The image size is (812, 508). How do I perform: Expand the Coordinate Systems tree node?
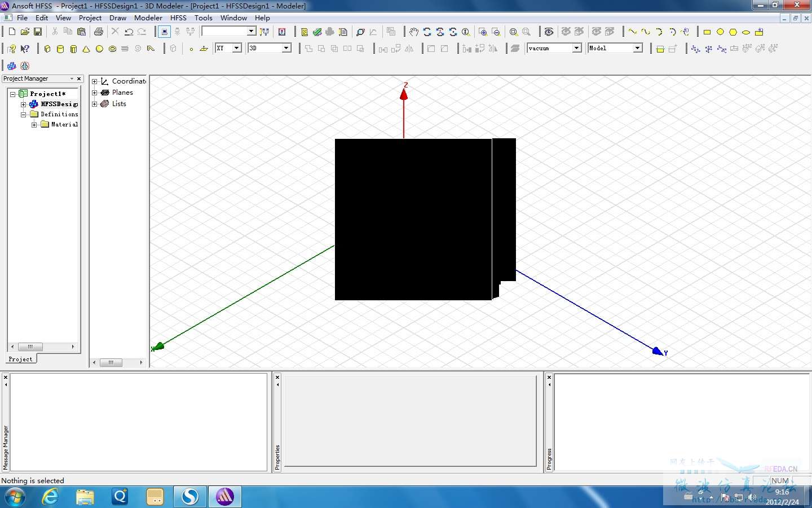[95, 81]
